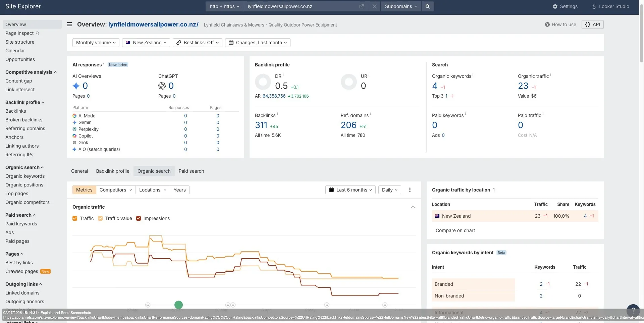Toggle the hamburger sidebar menu icon
The width and height of the screenshot is (644, 323).
(x=69, y=24)
